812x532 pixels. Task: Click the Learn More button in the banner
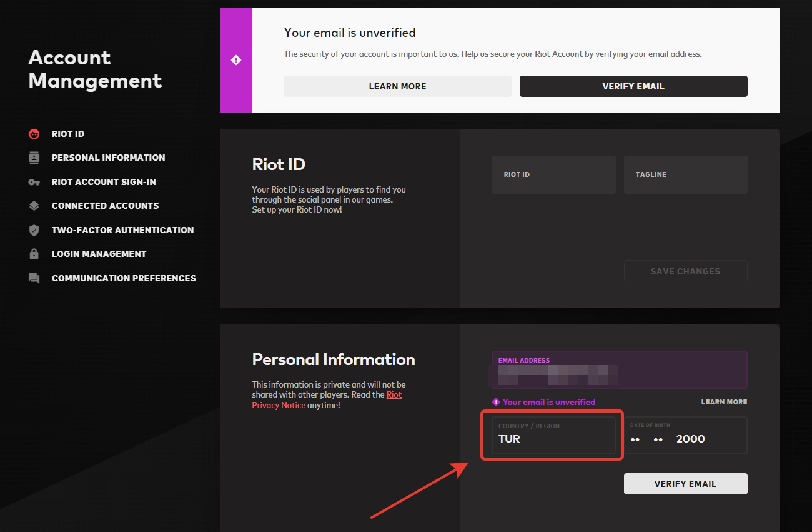[x=397, y=86]
